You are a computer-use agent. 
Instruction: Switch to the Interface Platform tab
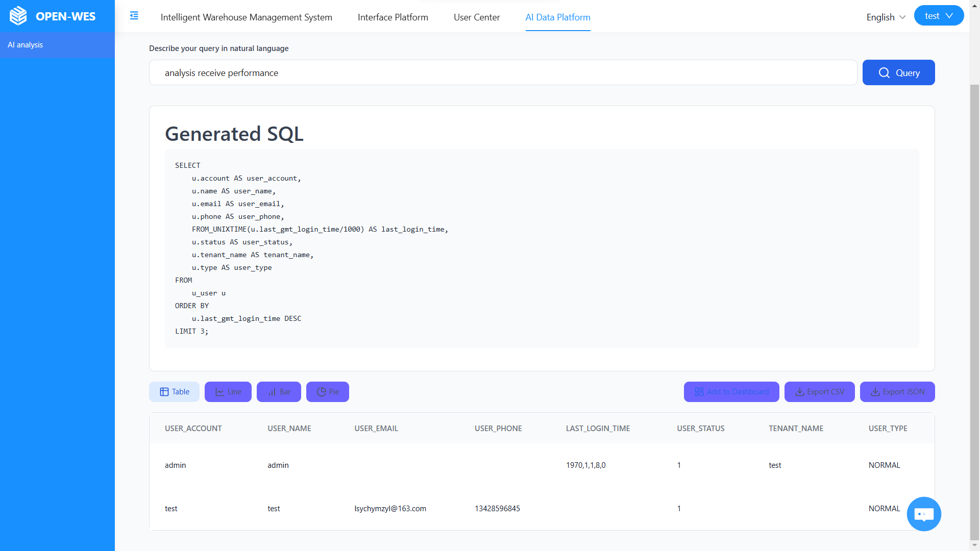[393, 17]
